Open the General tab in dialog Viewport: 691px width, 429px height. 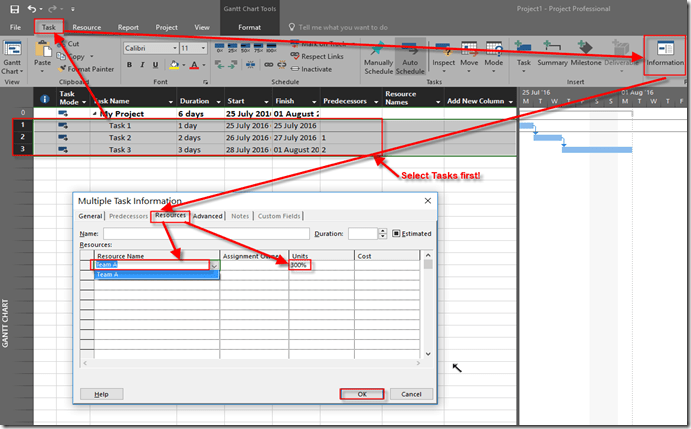pos(90,216)
